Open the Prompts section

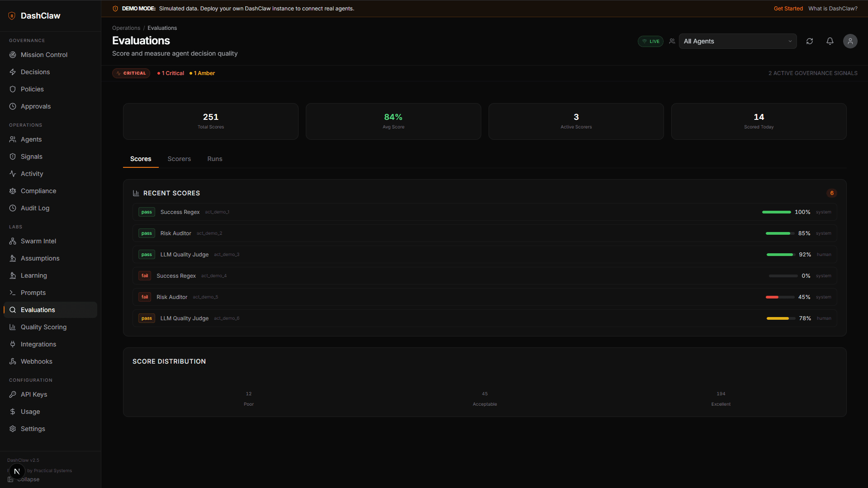click(33, 293)
